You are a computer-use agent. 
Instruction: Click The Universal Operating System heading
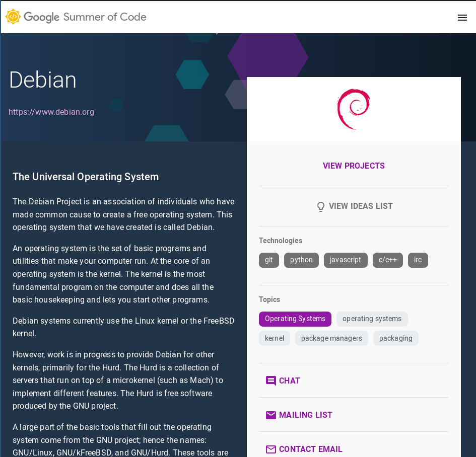click(86, 177)
